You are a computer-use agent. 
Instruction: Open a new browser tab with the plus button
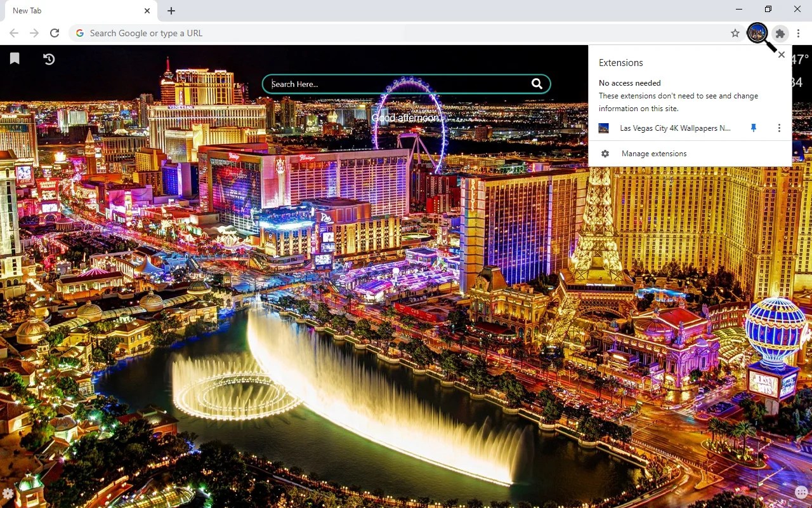(x=171, y=10)
